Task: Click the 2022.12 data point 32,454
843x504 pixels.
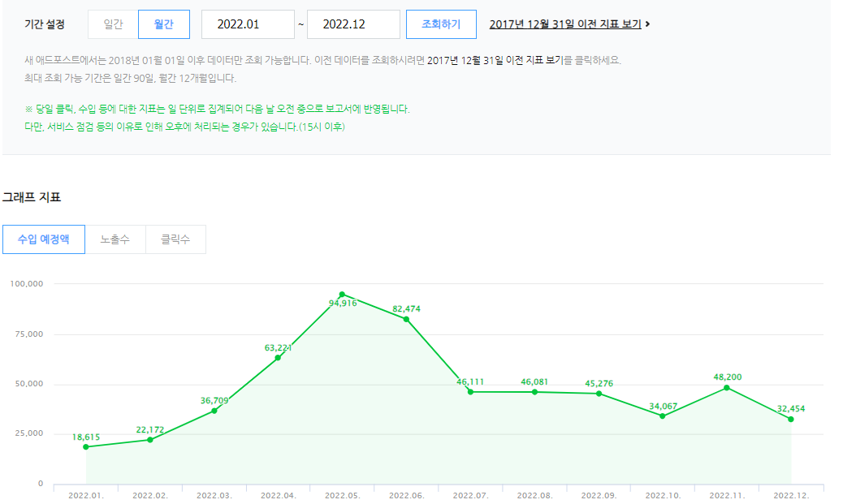Action: click(x=790, y=419)
